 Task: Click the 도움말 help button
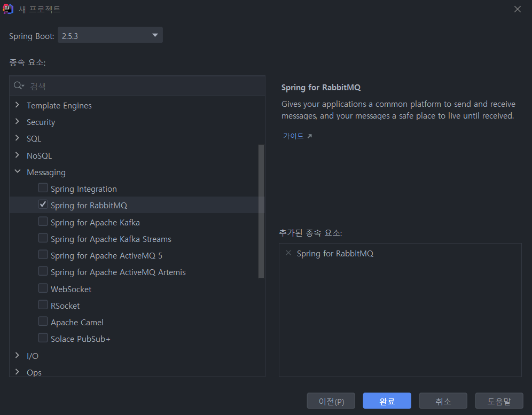(x=499, y=401)
